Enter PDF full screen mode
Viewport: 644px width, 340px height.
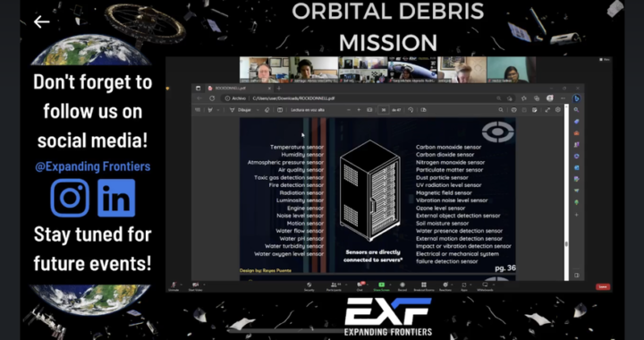click(x=547, y=110)
